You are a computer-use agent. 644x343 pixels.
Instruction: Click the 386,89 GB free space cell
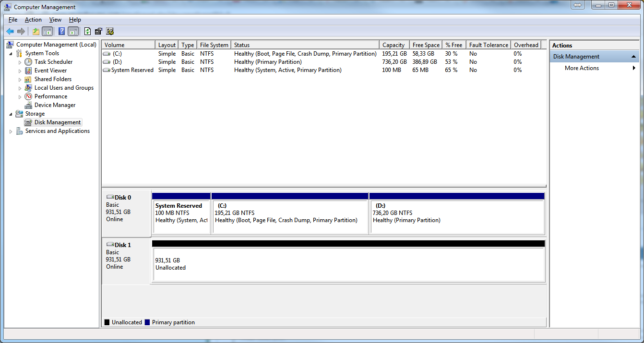425,62
